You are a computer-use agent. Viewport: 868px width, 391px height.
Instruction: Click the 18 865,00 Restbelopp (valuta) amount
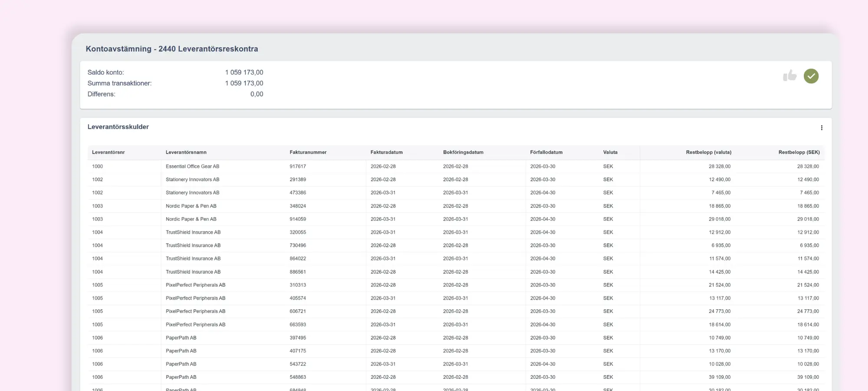click(720, 206)
